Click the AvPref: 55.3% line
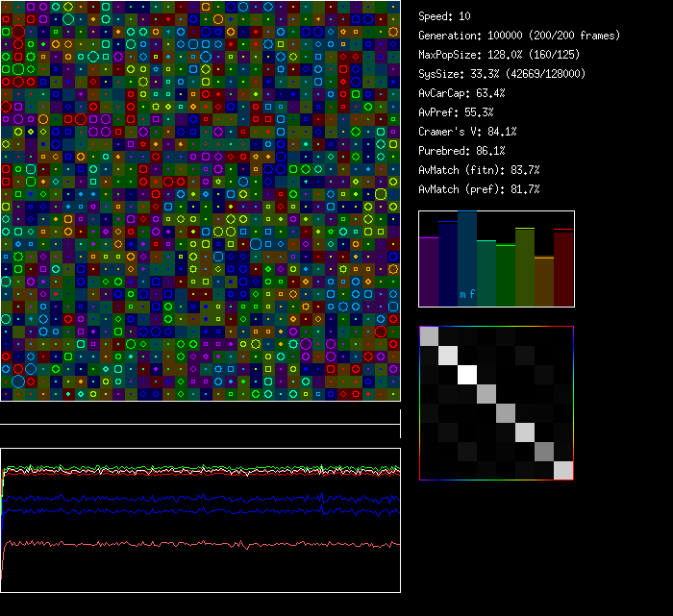Image resolution: width=673 pixels, height=616 pixels. click(455, 112)
